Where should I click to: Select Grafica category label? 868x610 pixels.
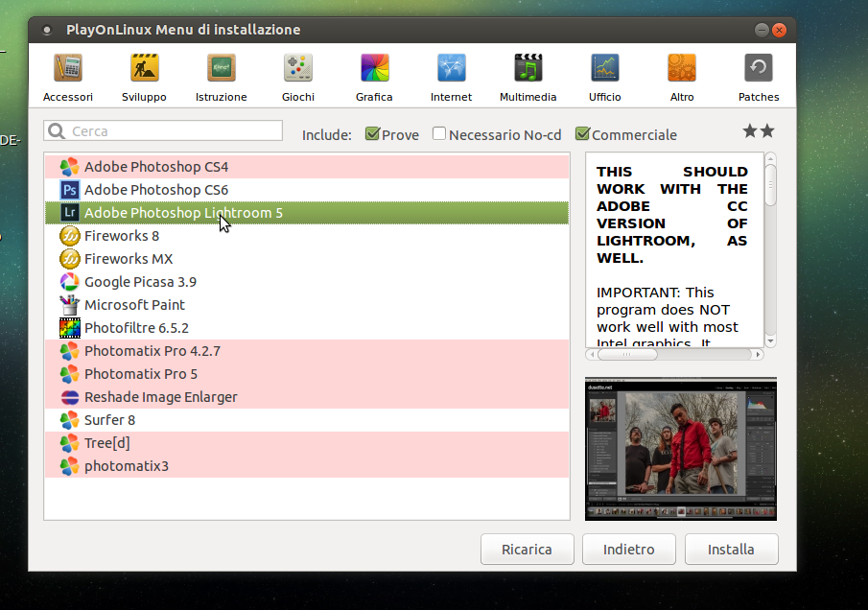click(374, 97)
